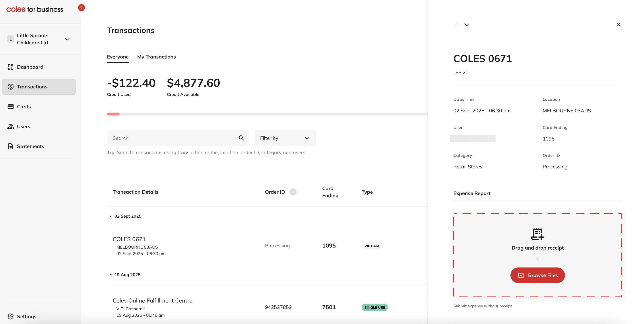Screen dimensions: 644x324
Task: Open the Filter by dropdown
Action: tap(285, 138)
